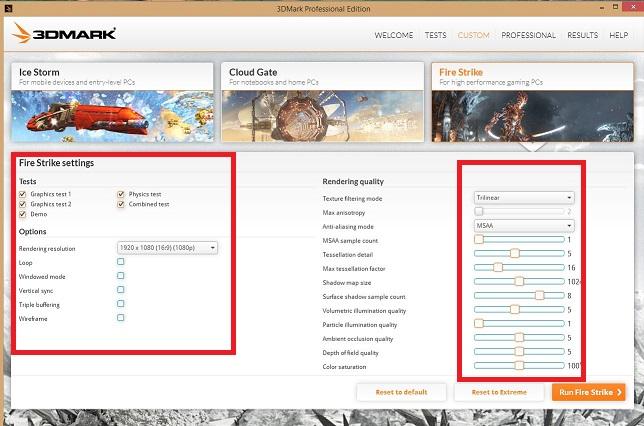Click the Particle illumination quality slider
This screenshot has height=426, width=644.
(519, 323)
